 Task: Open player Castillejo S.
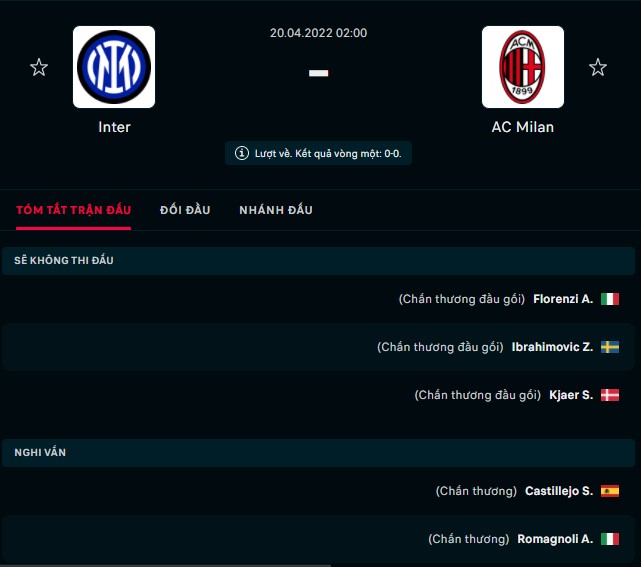pyautogui.click(x=559, y=491)
